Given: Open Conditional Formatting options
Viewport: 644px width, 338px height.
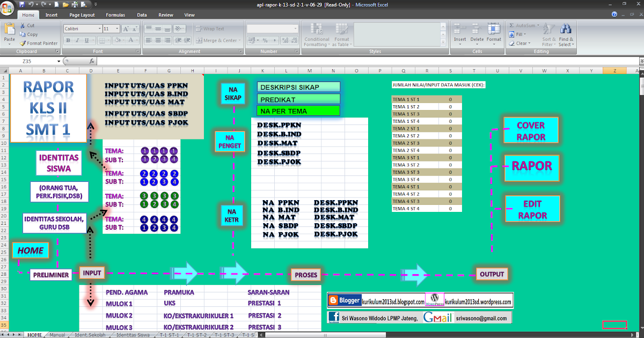Looking at the screenshot, I should click(317, 34).
